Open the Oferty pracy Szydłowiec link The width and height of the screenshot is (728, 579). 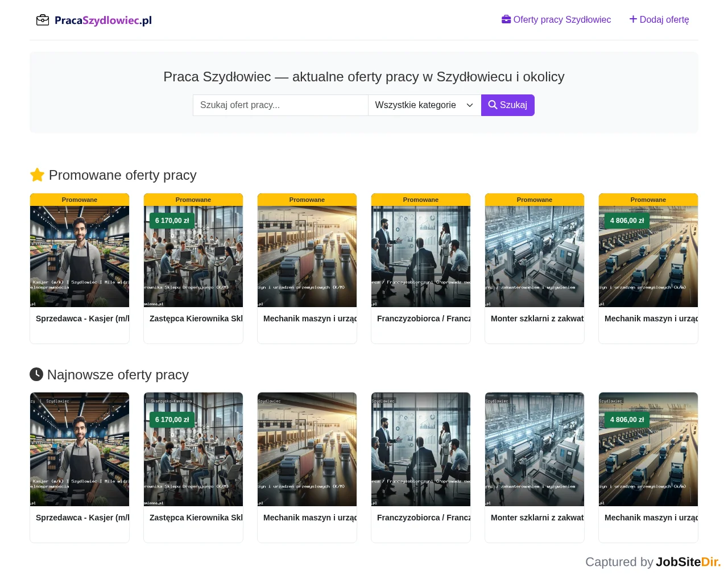pyautogui.click(x=556, y=20)
